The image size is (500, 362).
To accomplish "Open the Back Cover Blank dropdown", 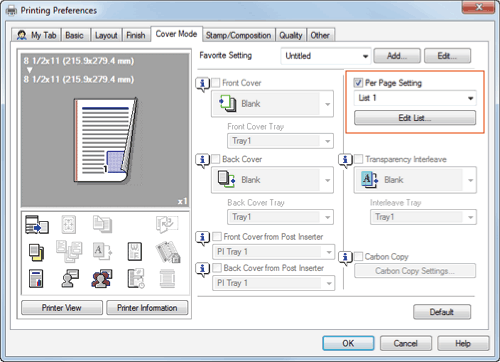I will [272, 180].
